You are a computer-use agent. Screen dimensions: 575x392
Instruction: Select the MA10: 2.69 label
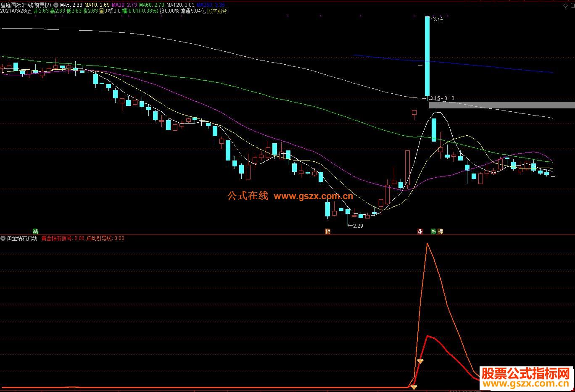tap(97, 5)
